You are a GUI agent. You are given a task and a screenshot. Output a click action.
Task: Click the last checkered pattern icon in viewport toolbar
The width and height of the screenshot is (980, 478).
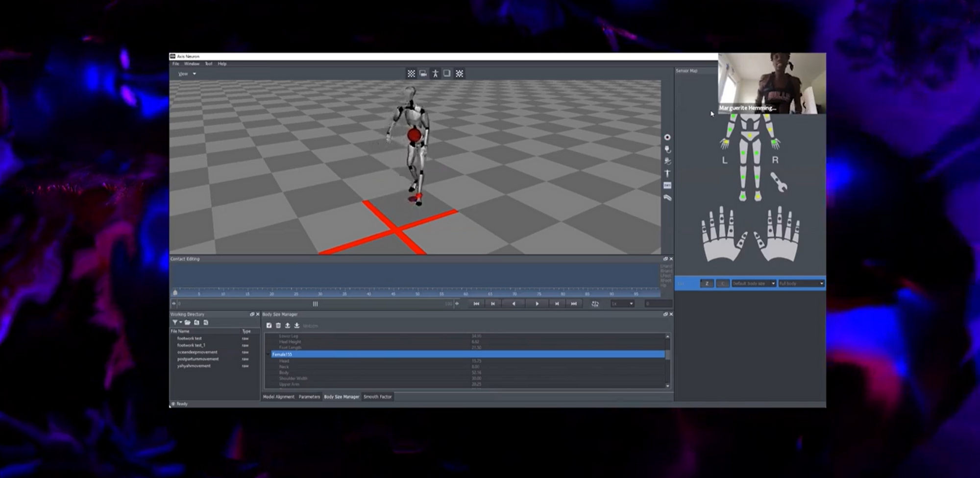pyautogui.click(x=459, y=73)
